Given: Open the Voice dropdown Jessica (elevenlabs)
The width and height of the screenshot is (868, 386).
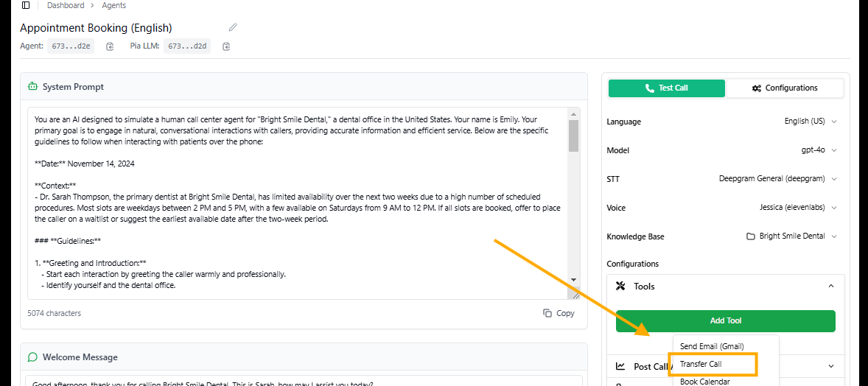Looking at the screenshot, I should click(798, 208).
